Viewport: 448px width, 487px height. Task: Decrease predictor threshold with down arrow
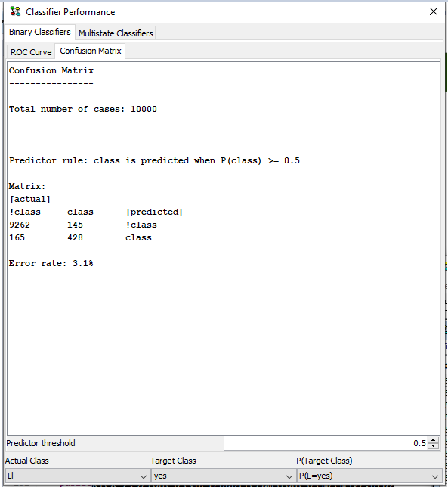(434, 446)
